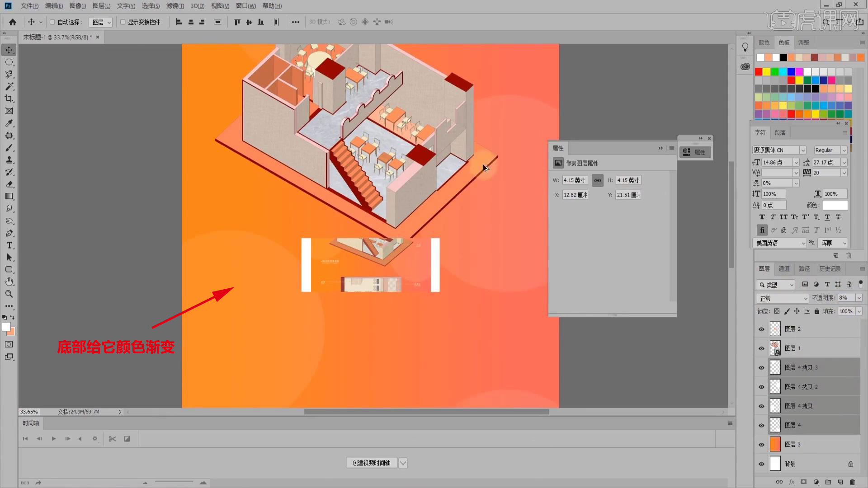Click the foreground color swatch
The image size is (868, 488).
[x=6, y=327]
